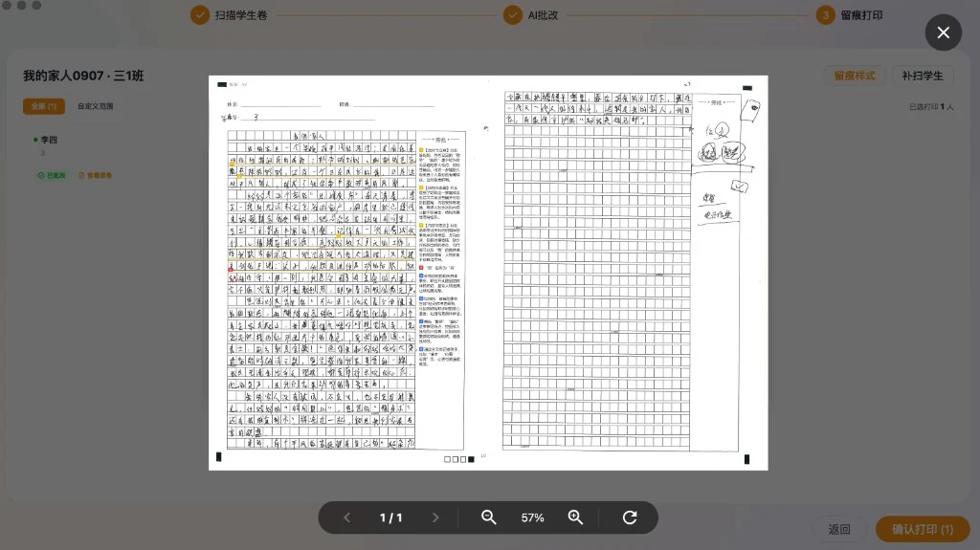Click the 确认打印 (1) button
The image size is (980, 550).
coord(923,529)
